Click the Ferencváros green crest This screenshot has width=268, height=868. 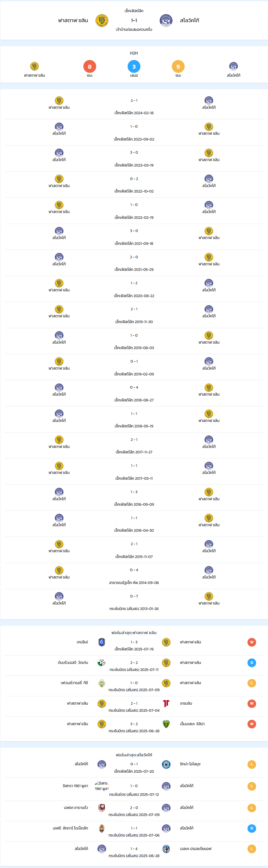click(x=102, y=683)
